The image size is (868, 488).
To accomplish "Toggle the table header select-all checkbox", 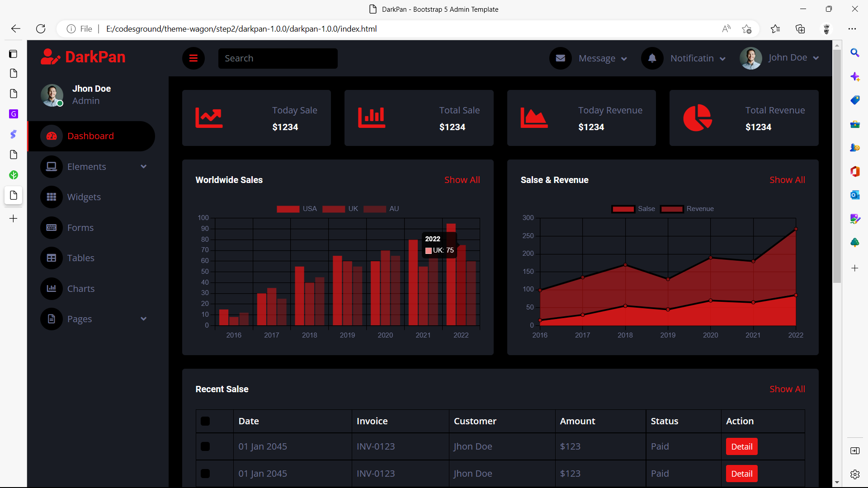I will 205,421.
